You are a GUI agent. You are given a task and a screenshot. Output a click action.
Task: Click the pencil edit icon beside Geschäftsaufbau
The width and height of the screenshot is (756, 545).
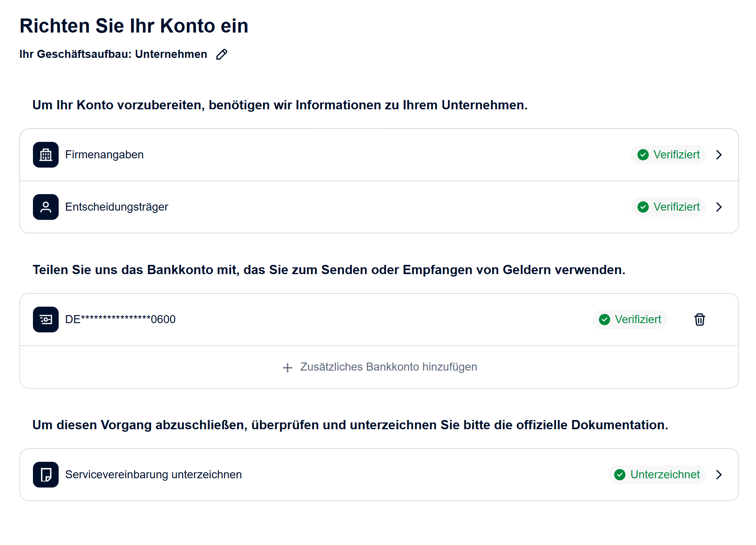coord(221,54)
